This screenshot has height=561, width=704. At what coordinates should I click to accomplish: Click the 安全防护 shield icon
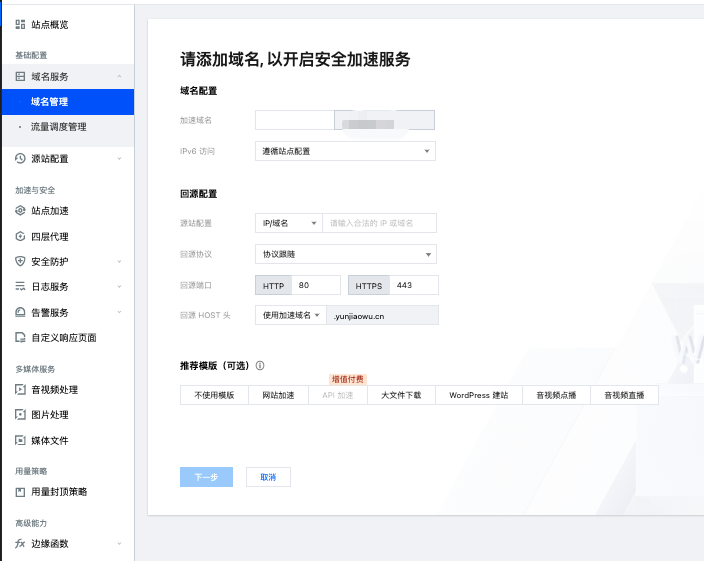[20, 262]
